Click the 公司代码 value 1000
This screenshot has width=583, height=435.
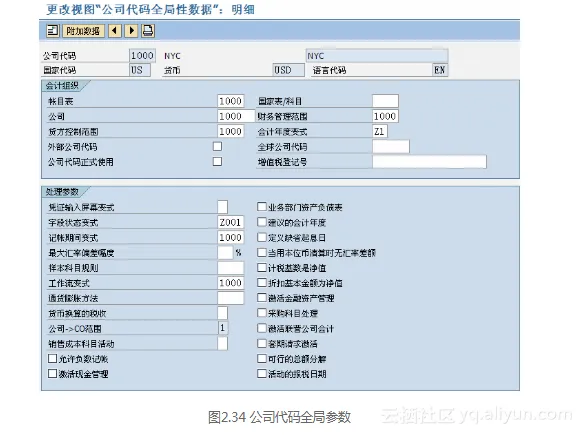[142, 56]
